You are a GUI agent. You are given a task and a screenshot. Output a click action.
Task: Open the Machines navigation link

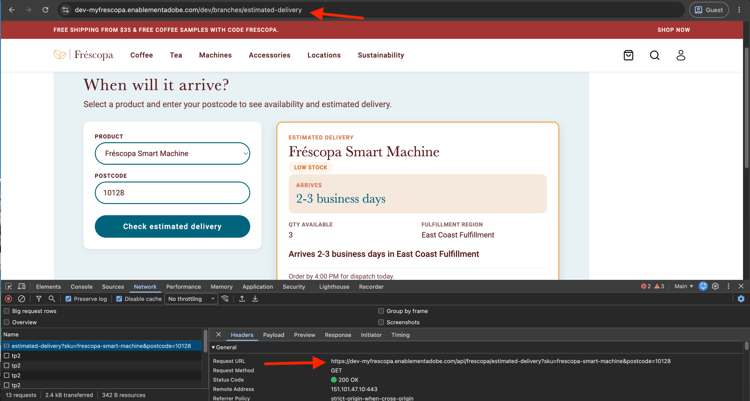coord(215,55)
